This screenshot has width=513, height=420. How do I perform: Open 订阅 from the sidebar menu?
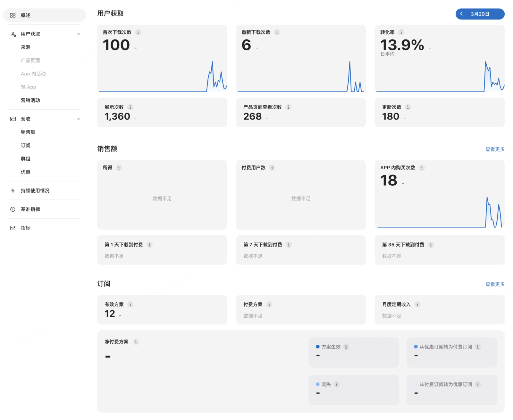[x=26, y=145]
